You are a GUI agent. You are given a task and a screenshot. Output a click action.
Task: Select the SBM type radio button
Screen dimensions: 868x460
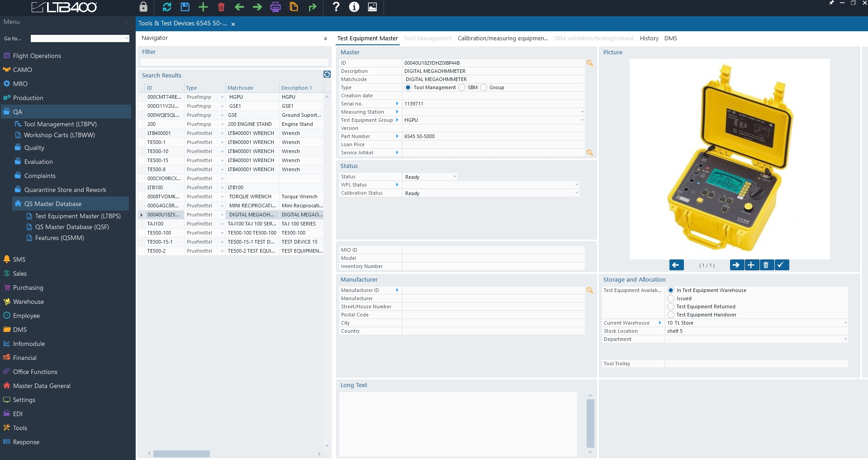point(462,87)
